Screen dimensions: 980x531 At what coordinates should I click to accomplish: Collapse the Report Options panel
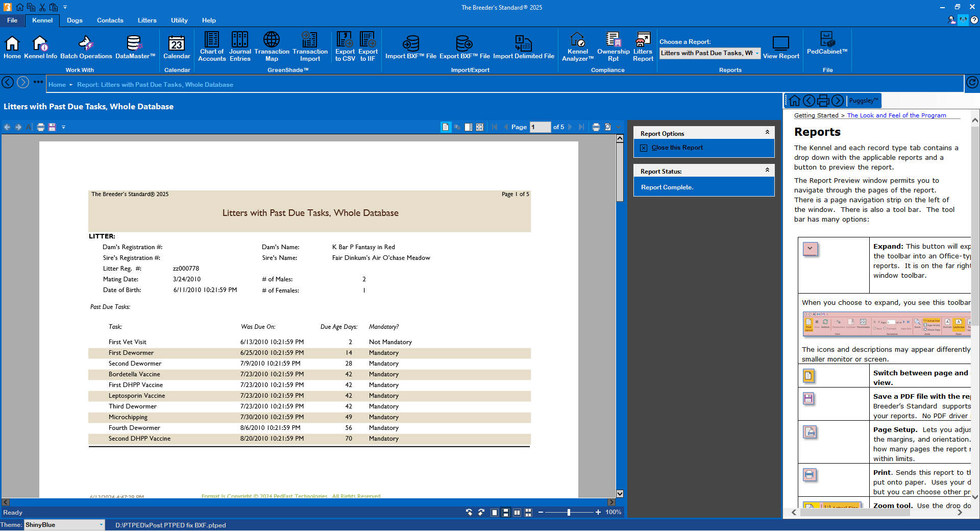coord(767,132)
